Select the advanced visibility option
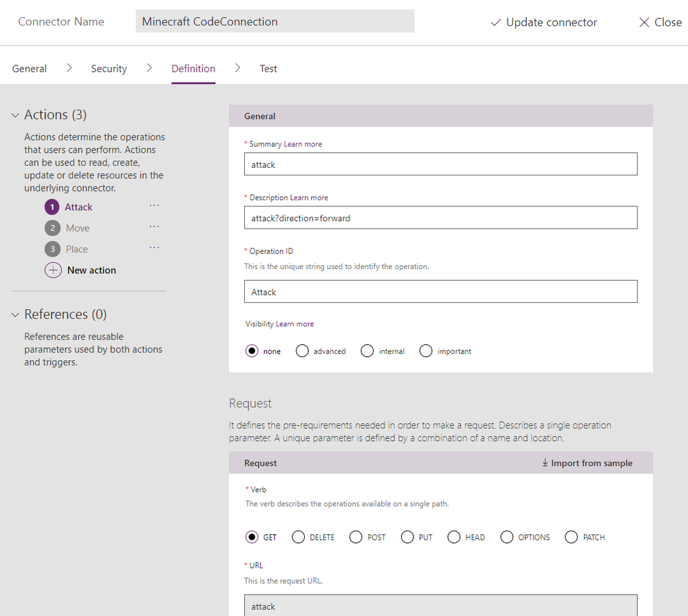 [302, 351]
